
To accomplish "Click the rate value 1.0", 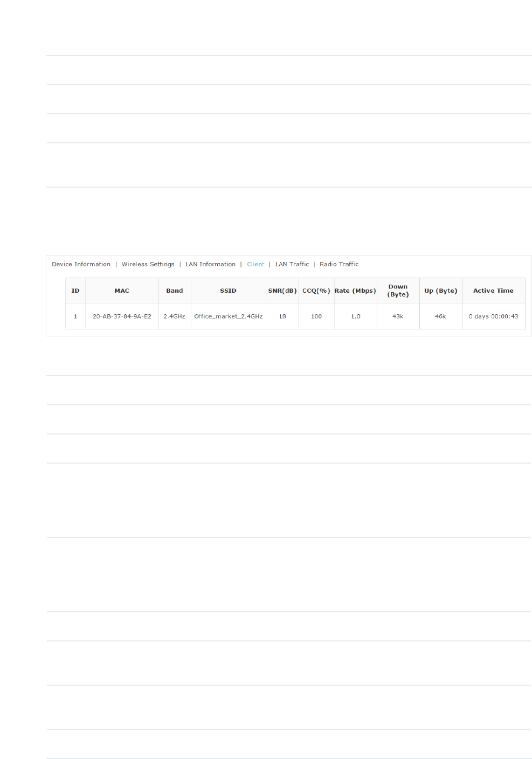I will (x=356, y=316).
